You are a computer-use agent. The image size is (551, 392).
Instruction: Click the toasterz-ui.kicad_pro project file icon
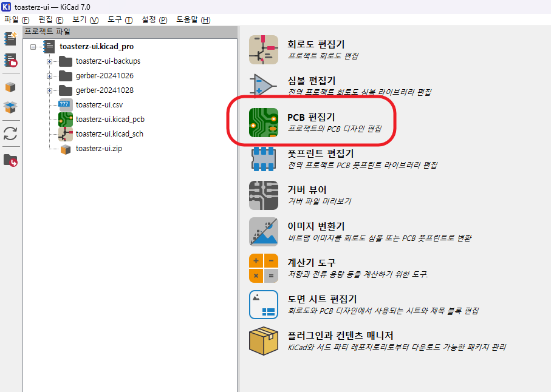pos(49,46)
